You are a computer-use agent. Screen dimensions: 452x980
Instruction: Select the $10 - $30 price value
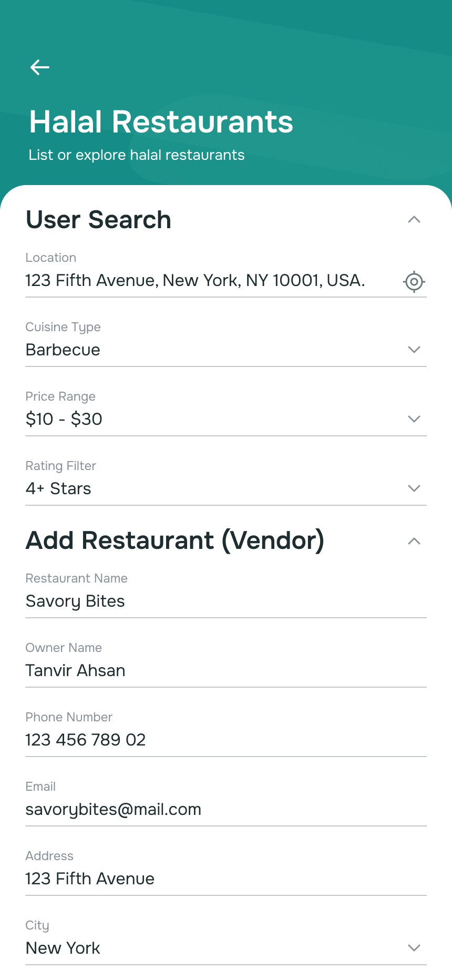click(x=64, y=420)
